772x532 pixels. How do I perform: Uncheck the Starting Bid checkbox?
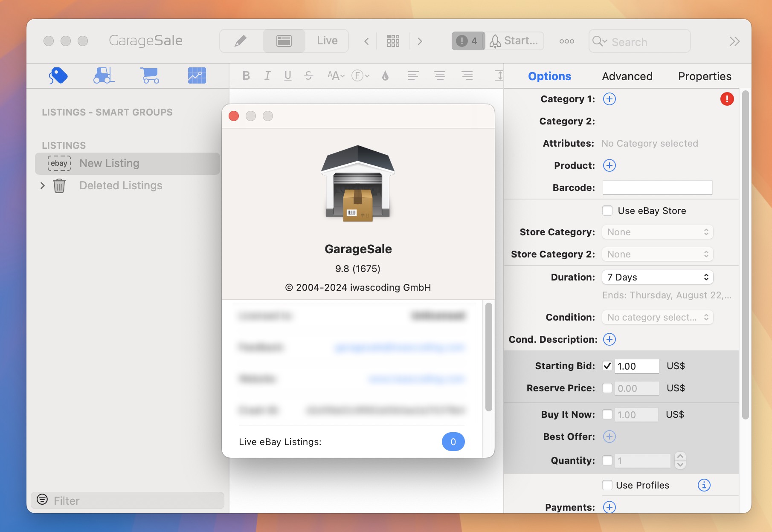click(x=607, y=366)
